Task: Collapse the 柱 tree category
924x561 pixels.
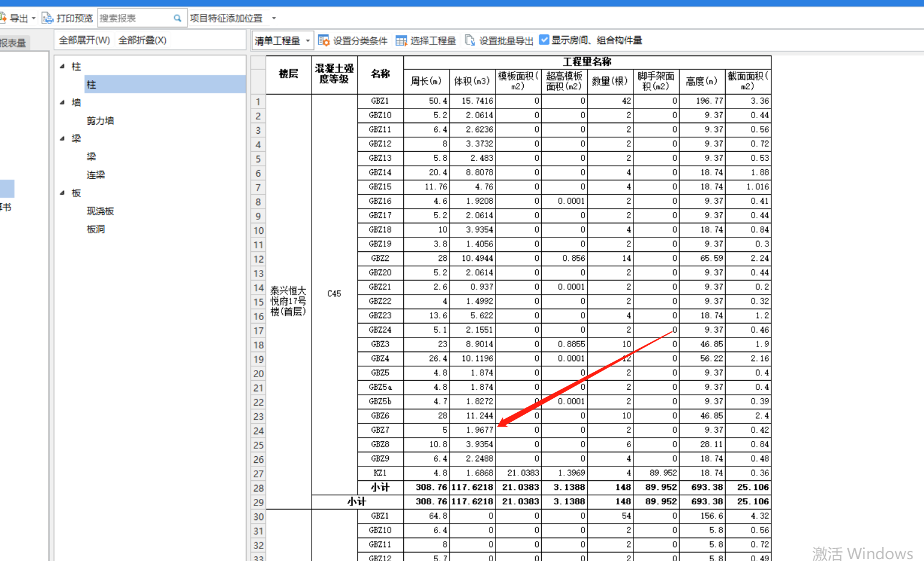Action: (63, 66)
